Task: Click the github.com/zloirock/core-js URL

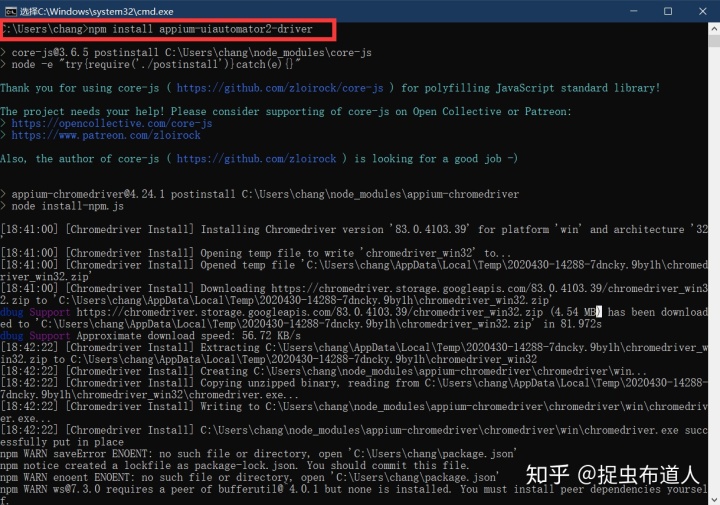Action: tap(280, 88)
